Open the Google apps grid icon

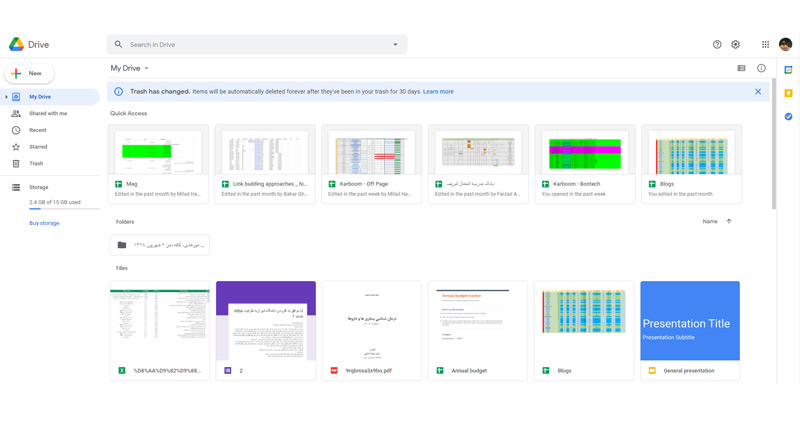pos(766,45)
